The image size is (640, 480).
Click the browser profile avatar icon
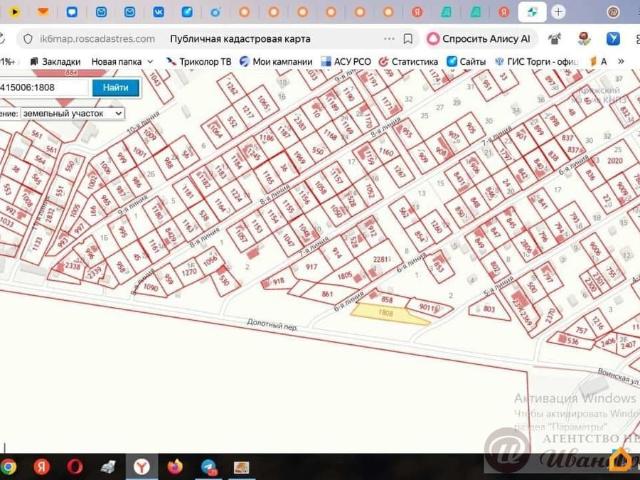(613, 12)
